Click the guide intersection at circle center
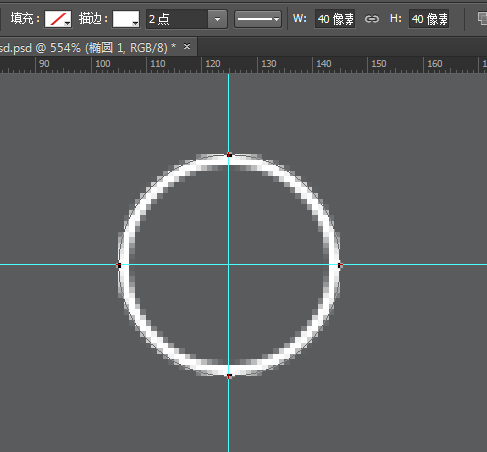This screenshot has height=452, width=487. (x=228, y=265)
